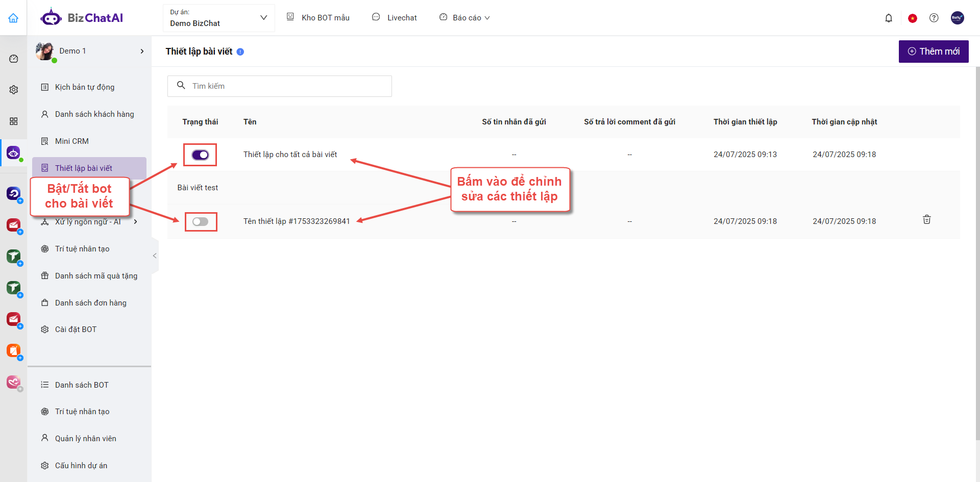Open Livechat in top navigation
The image size is (980, 482).
pos(402,18)
